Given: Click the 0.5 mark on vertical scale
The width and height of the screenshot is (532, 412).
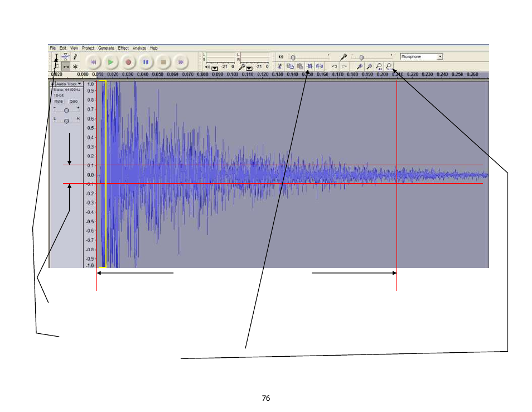Looking at the screenshot, I should (x=90, y=128).
